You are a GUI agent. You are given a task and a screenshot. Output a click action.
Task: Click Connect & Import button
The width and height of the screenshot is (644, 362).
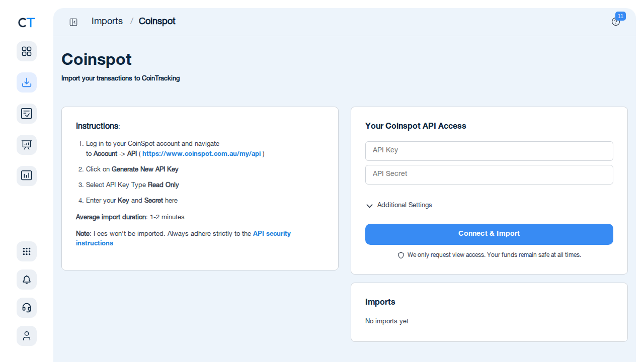(489, 234)
